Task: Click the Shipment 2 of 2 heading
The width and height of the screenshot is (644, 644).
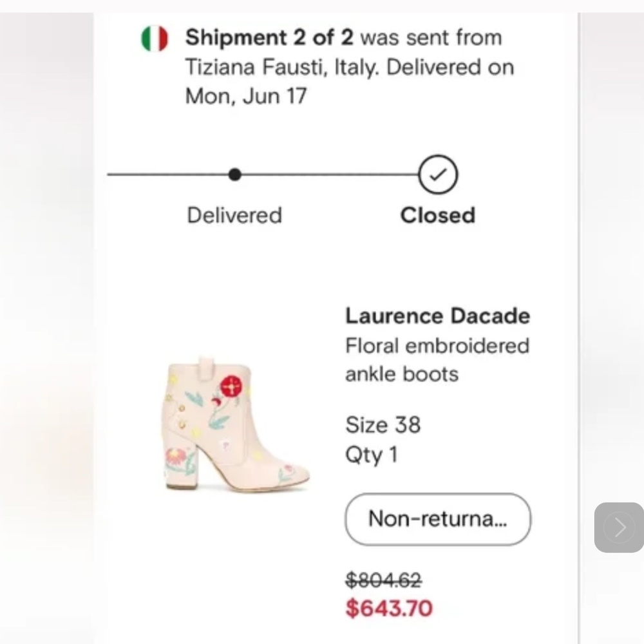Action: [x=270, y=38]
